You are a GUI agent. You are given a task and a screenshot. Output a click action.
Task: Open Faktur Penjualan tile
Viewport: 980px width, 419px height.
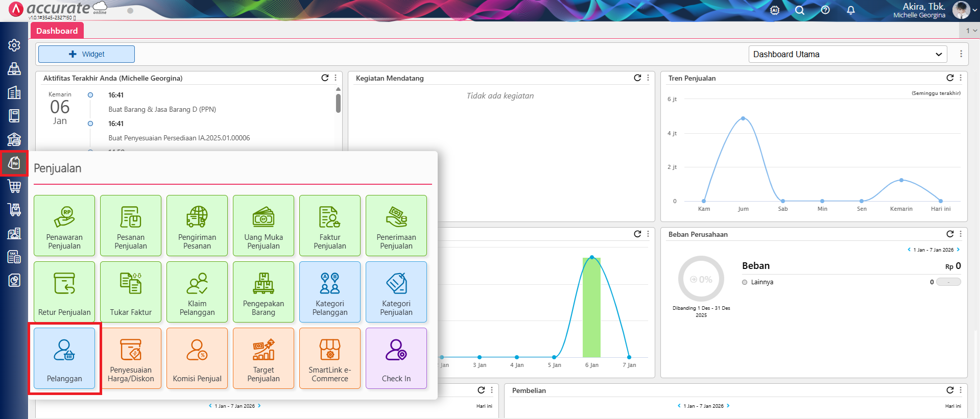330,226
